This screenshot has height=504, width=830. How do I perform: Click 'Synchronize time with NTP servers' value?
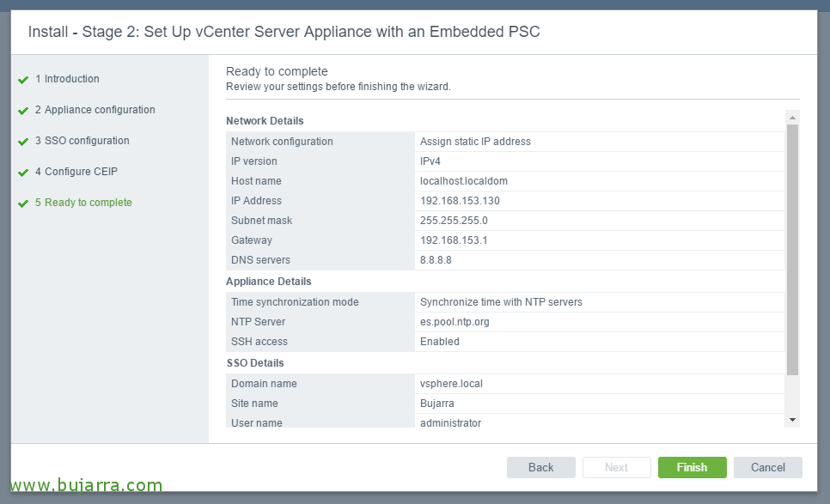(x=501, y=302)
